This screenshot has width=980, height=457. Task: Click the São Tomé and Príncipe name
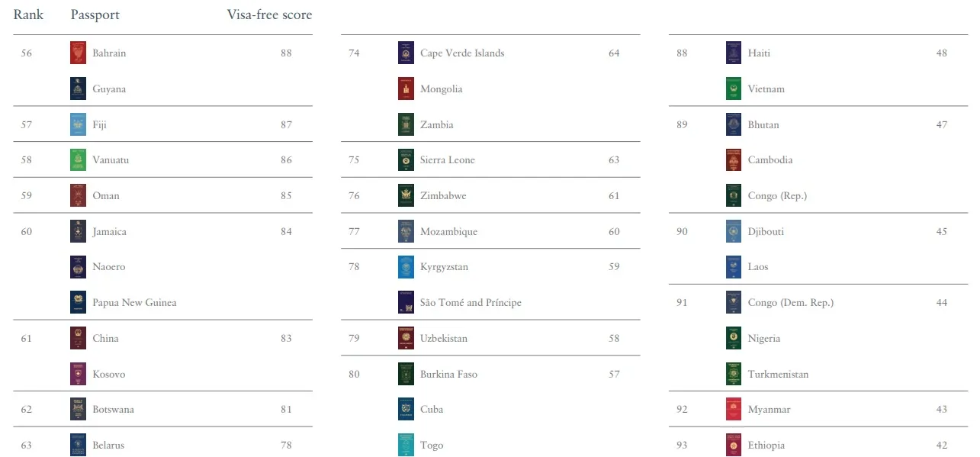click(x=471, y=303)
